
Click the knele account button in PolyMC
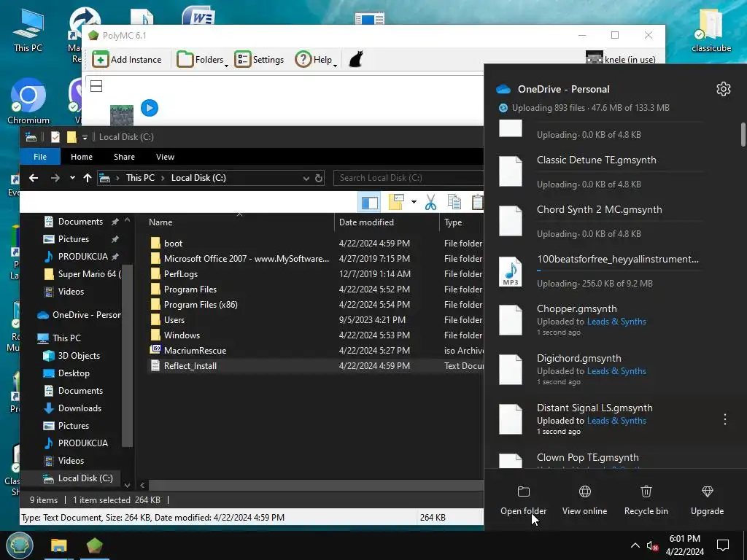point(620,60)
